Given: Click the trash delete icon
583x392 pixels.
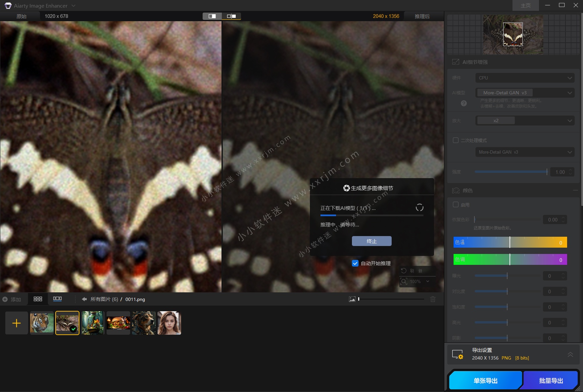Looking at the screenshot, I should (x=433, y=299).
